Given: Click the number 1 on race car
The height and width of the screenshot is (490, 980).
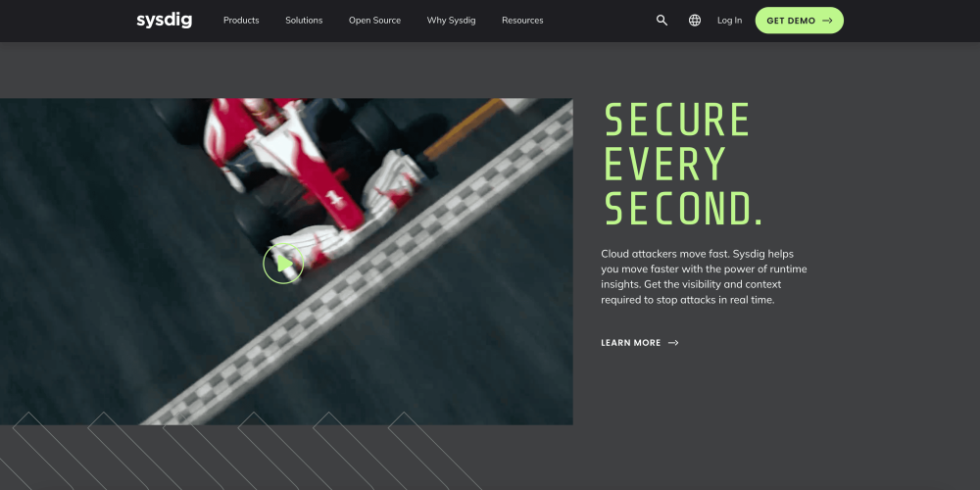Looking at the screenshot, I should 335,199.
